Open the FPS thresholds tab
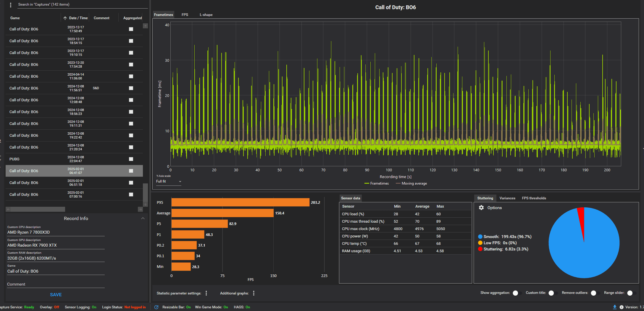Viewport: 644px width, 311px height. click(534, 198)
